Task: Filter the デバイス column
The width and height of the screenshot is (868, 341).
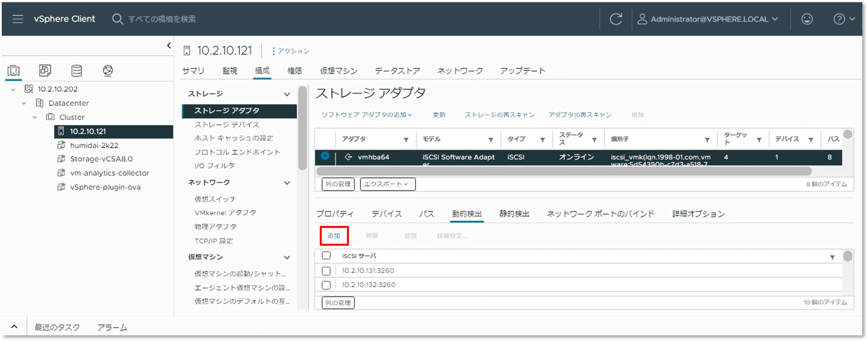Action: tap(811, 140)
